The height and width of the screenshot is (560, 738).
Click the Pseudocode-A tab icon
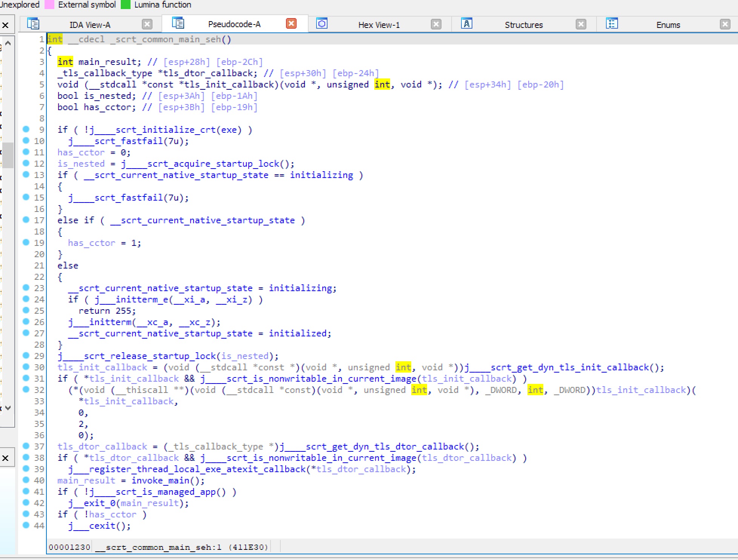[178, 23]
